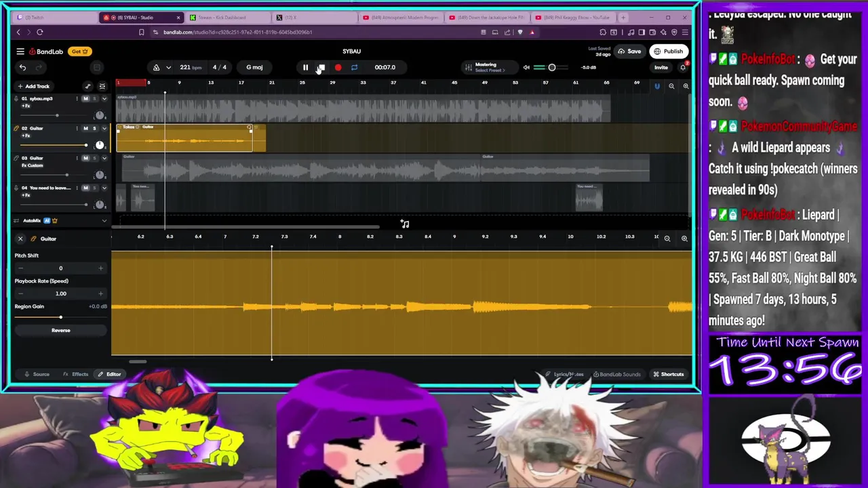This screenshot has width=868, height=488.
Task: Solo track 01 sybau.mp3
Action: click(x=94, y=99)
